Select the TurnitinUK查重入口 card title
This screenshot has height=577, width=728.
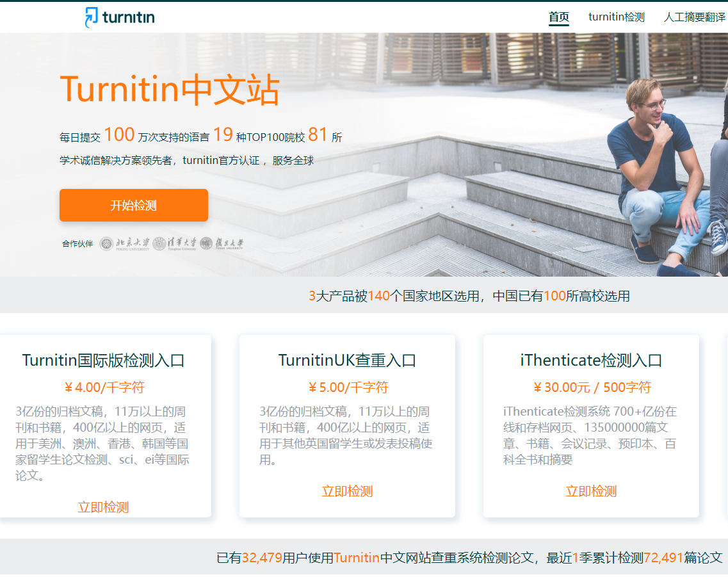(347, 361)
